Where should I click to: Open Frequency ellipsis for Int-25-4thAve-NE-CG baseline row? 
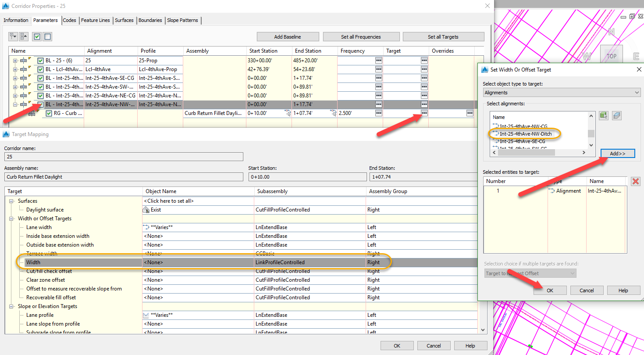(x=378, y=96)
